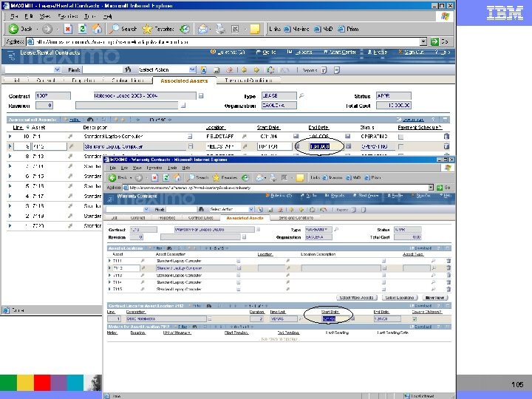The image size is (532, 399).
Task: Expand asset 7111 row in Warranty Contracts
Action: [x=109, y=261]
